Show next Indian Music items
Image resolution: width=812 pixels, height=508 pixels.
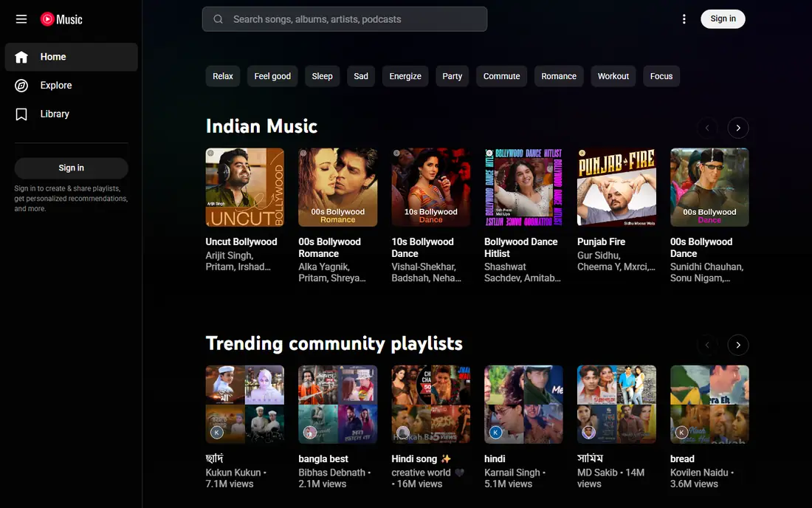[x=738, y=128]
